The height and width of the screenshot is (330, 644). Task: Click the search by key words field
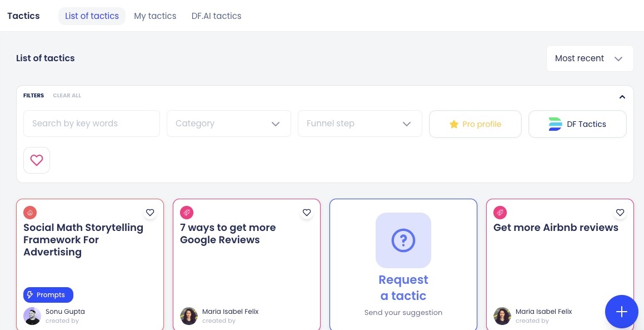[x=92, y=124]
